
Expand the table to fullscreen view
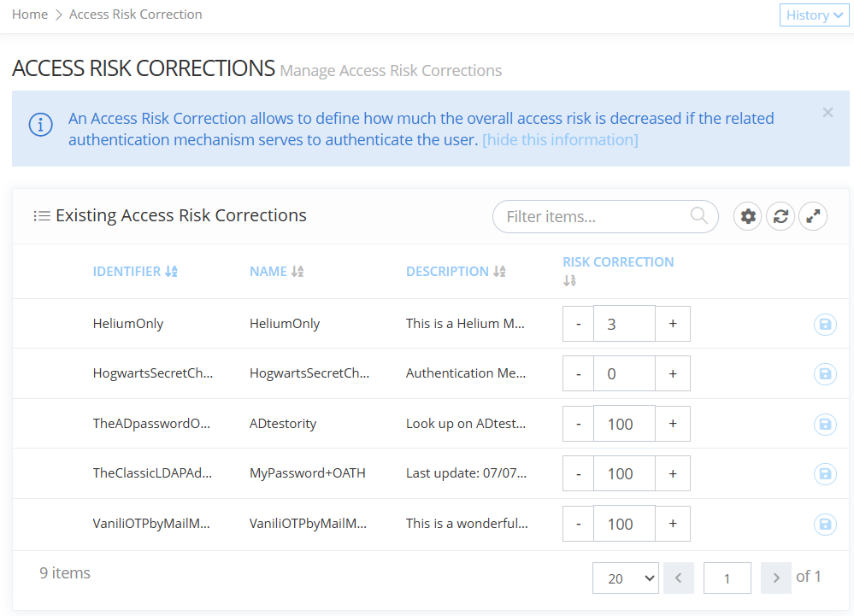[812, 216]
